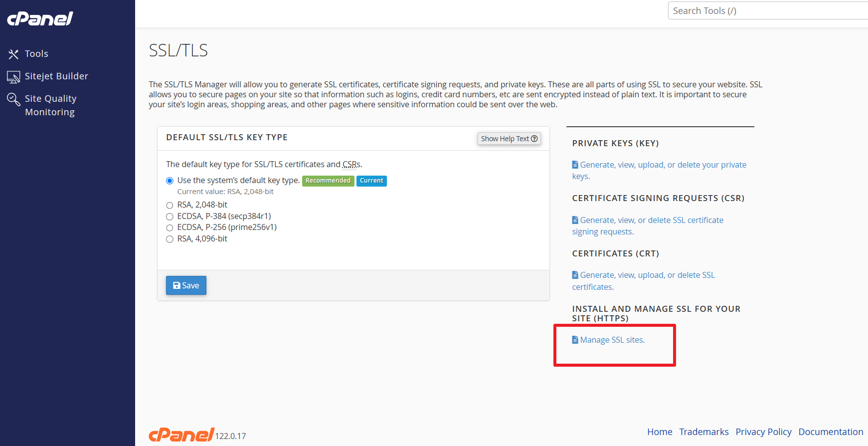The height and width of the screenshot is (446, 868).
Task: Choose the ECDSA, P-256 (prime256v1) option
Action: (x=170, y=227)
